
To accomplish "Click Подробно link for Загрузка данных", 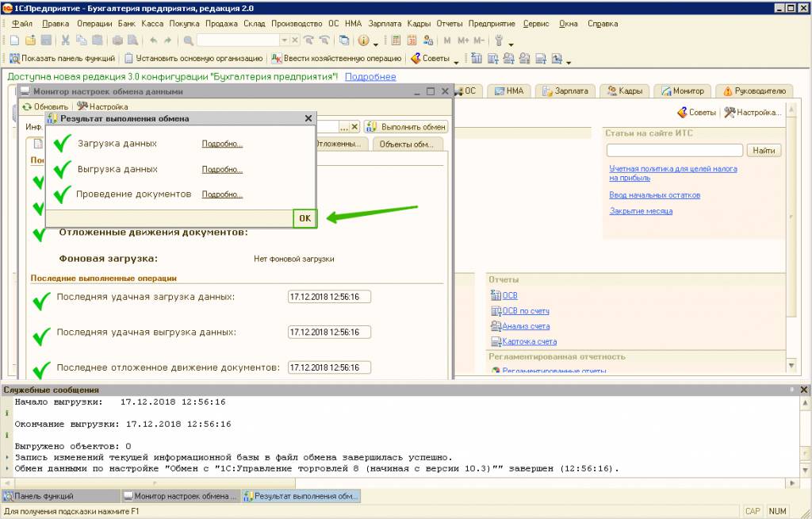I will (x=222, y=144).
